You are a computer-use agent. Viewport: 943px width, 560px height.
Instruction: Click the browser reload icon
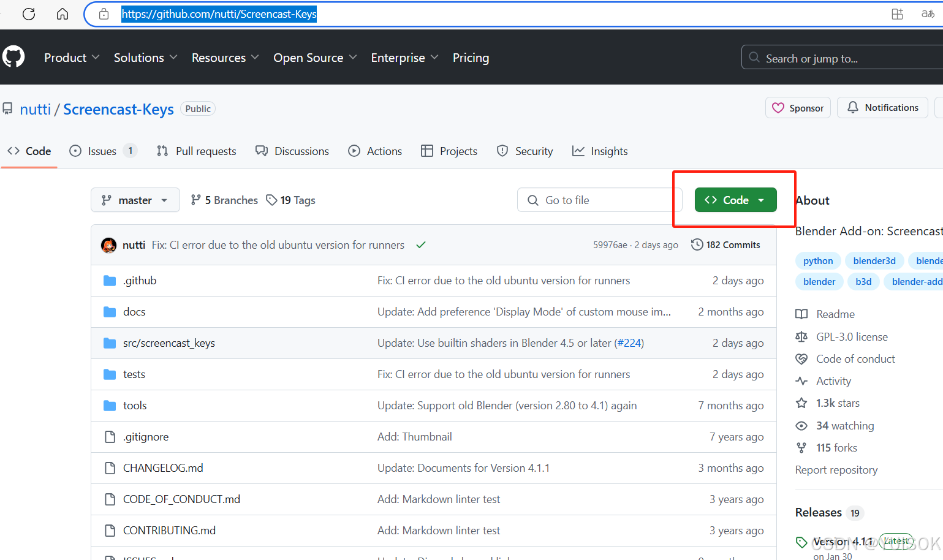[x=29, y=14]
